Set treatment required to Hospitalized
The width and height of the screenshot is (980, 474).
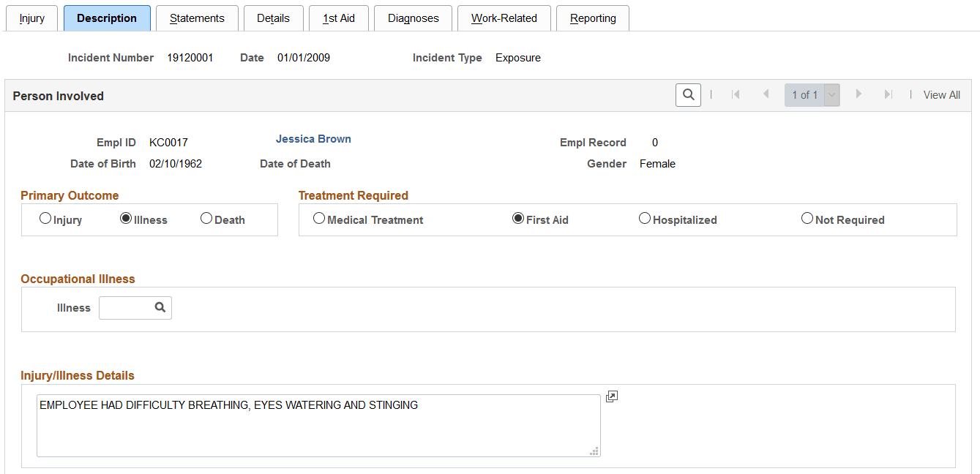pyautogui.click(x=645, y=217)
